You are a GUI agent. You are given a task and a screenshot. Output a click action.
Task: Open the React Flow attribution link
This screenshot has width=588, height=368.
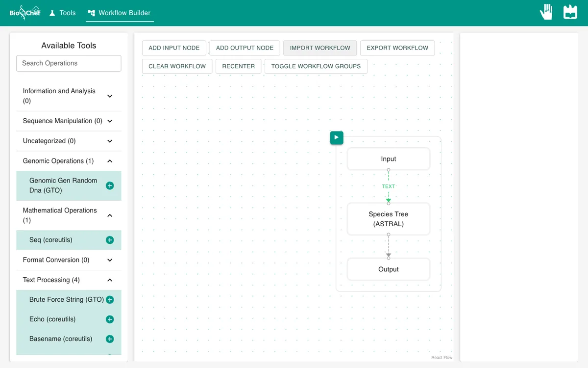(441, 358)
